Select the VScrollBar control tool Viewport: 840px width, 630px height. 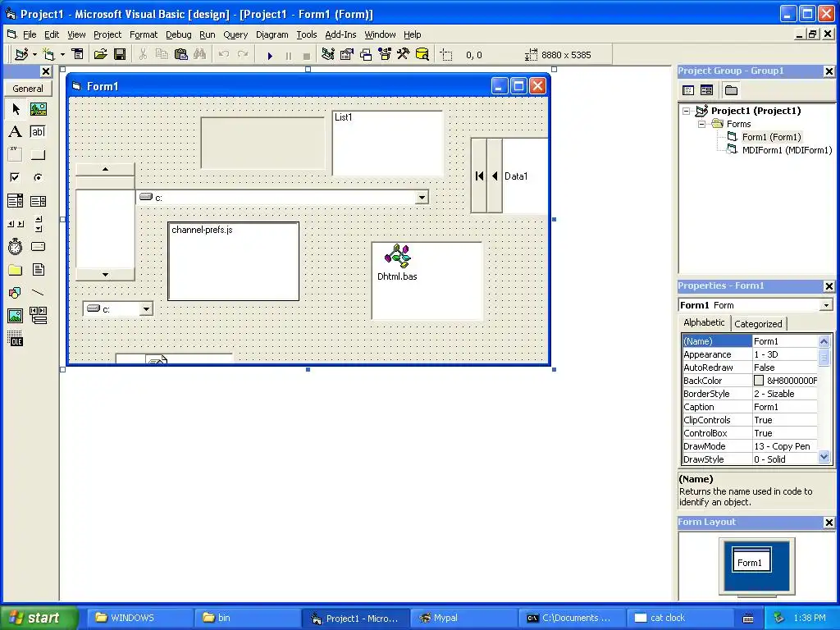click(38, 224)
